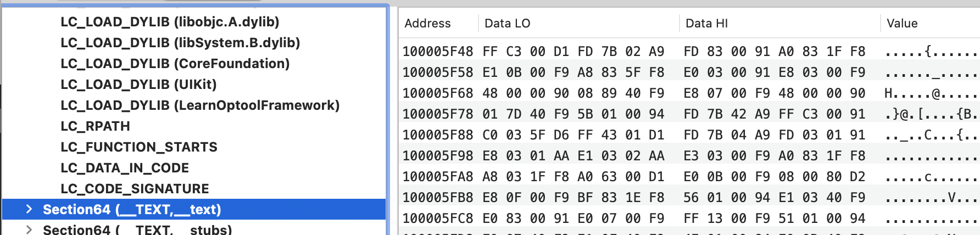
Task: Select the LC_CODE_SIGNATURE load command
Action: point(135,189)
